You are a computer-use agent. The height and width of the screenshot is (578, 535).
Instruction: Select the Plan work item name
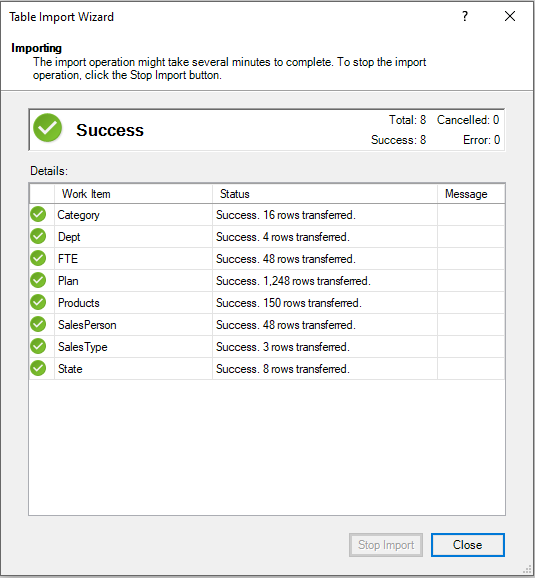[x=68, y=281]
